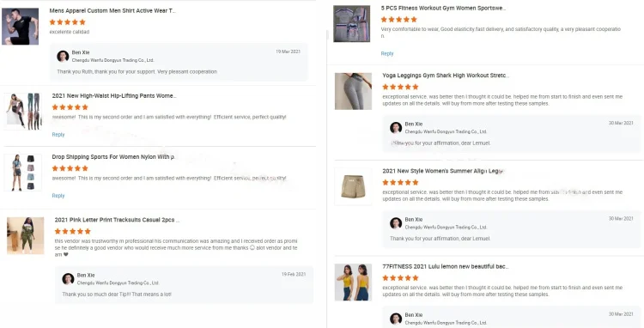Viewport: 644px width, 328px height.
Task: Open the women's nylon sports shorts thumbnail
Action: point(23,173)
